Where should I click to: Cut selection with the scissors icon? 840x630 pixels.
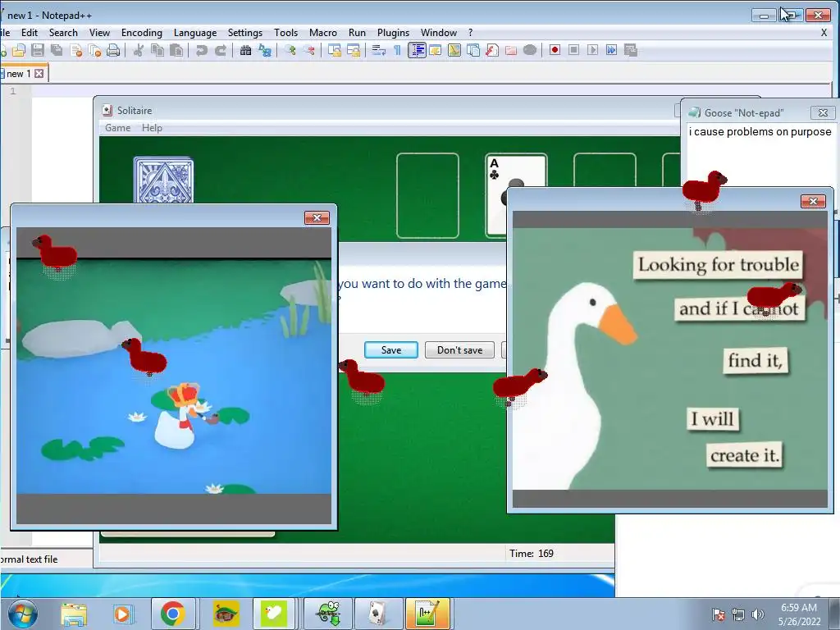[138, 50]
